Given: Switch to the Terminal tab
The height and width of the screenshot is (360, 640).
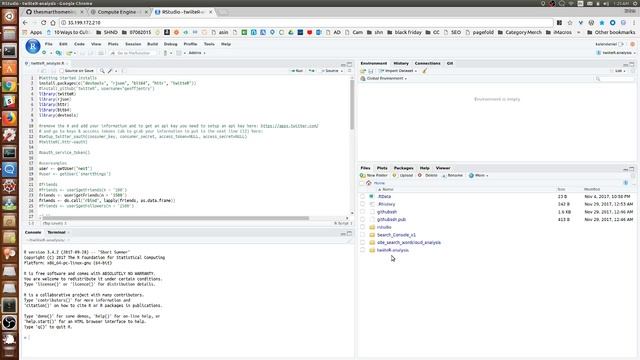Looking at the screenshot, I should coord(56,232).
